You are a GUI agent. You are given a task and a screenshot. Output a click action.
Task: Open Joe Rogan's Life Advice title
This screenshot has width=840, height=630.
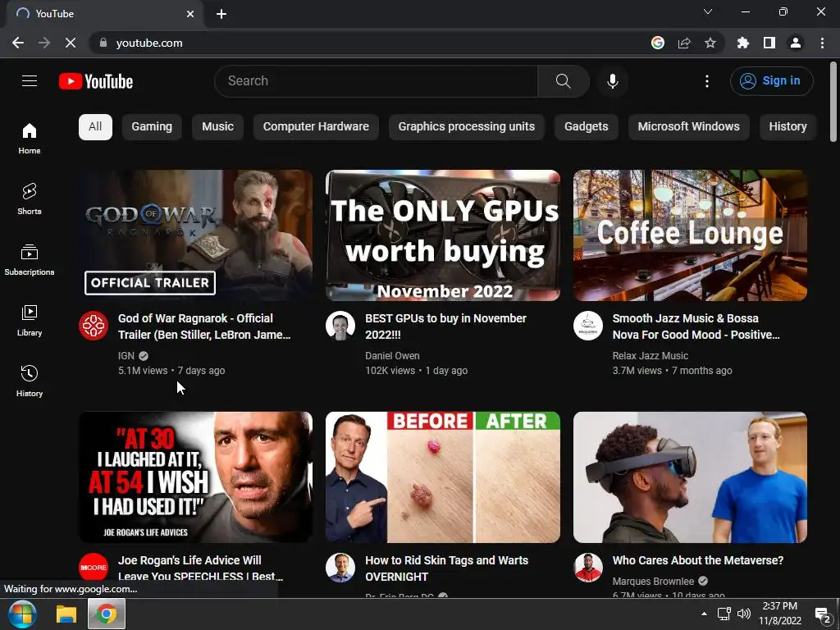tap(200, 568)
